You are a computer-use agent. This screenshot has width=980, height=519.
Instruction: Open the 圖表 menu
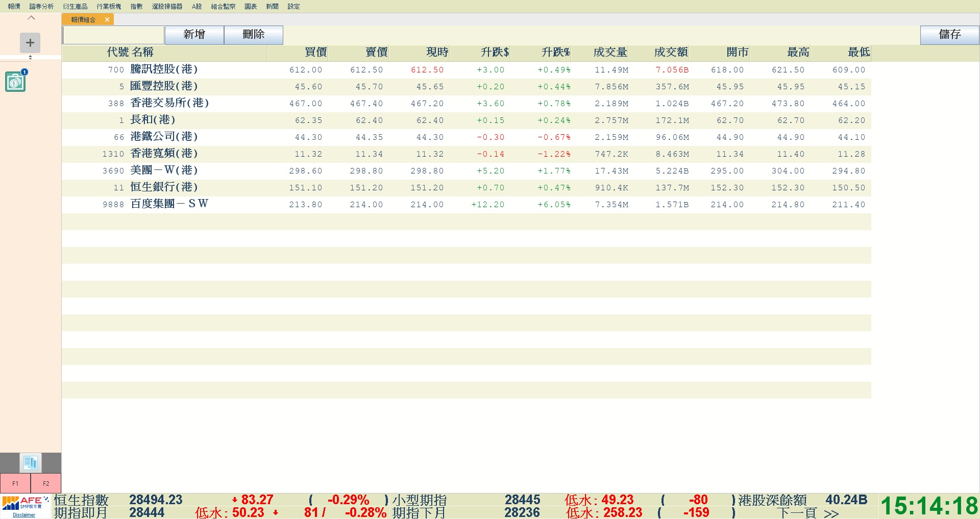click(x=251, y=6)
